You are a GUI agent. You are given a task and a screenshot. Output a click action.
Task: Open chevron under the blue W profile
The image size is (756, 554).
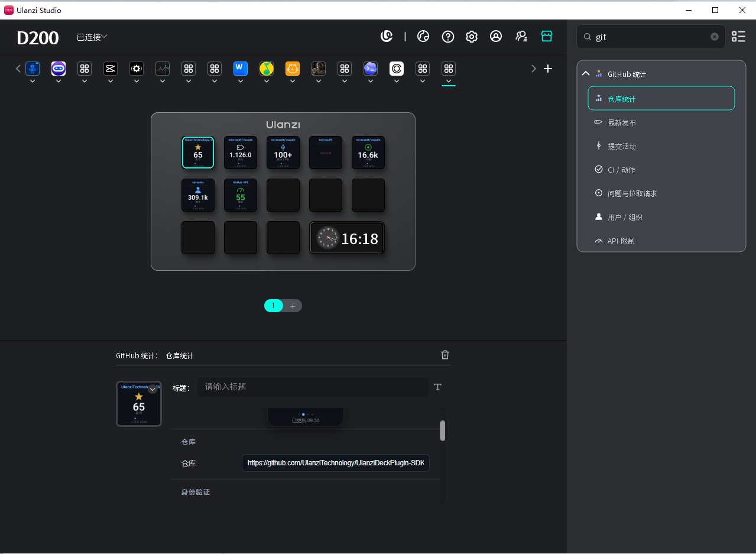click(x=241, y=82)
